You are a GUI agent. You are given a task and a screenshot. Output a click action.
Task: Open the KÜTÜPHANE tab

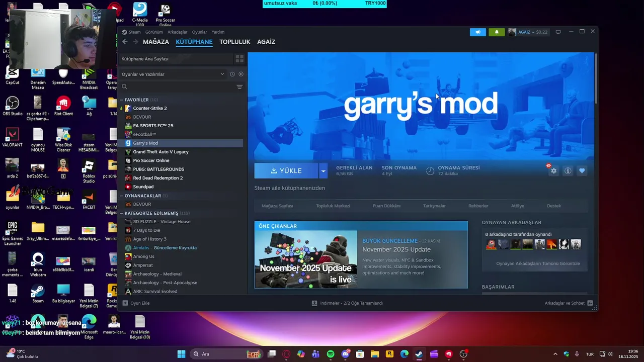coord(194,42)
